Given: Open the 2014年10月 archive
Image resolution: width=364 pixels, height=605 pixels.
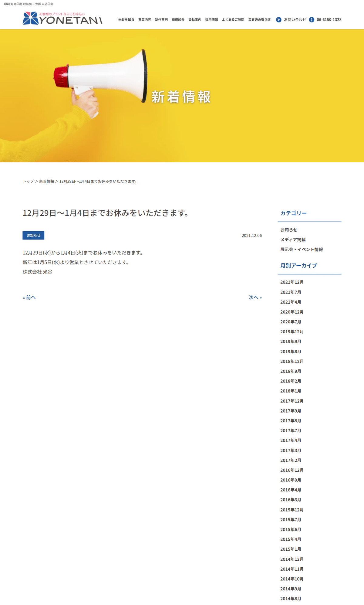Looking at the screenshot, I should [x=292, y=579].
